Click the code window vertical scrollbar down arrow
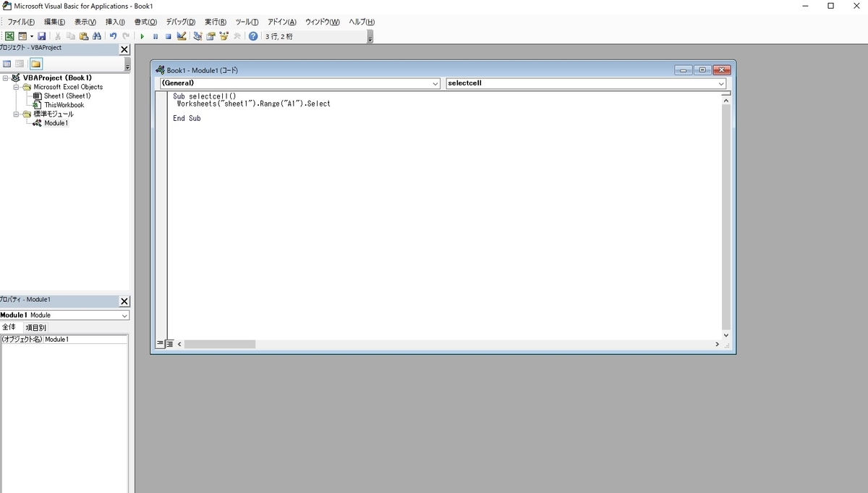Viewport: 868px width, 493px height. coord(726,335)
